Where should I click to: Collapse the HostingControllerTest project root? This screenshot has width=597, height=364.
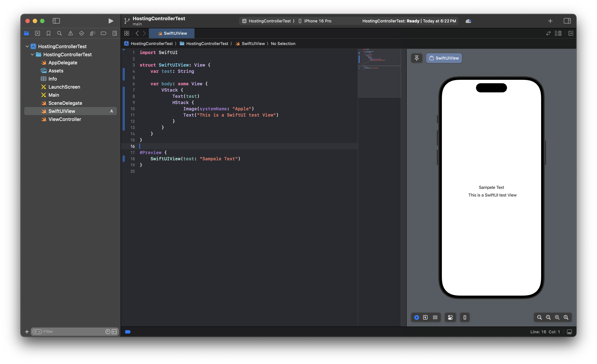click(27, 46)
